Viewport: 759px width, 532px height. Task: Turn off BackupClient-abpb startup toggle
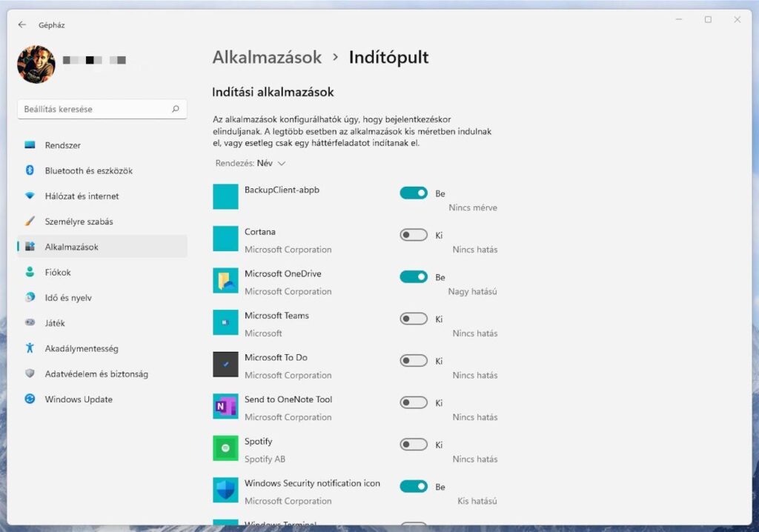[x=414, y=193]
